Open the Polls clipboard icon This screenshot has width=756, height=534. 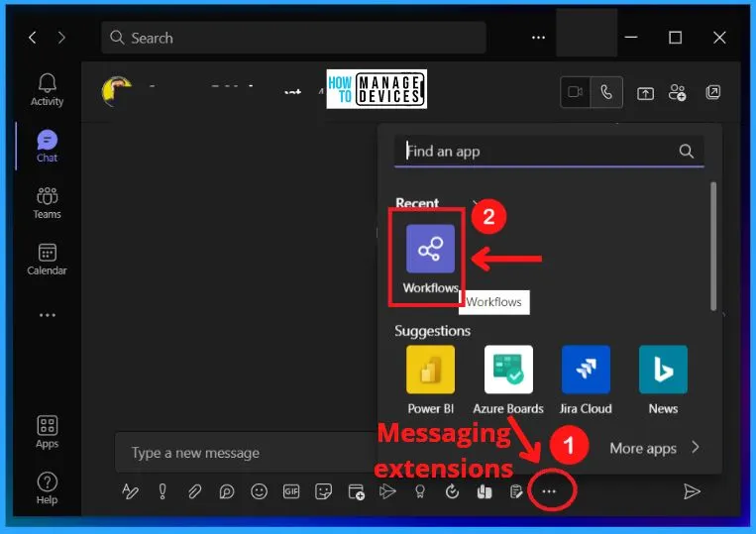(x=516, y=491)
